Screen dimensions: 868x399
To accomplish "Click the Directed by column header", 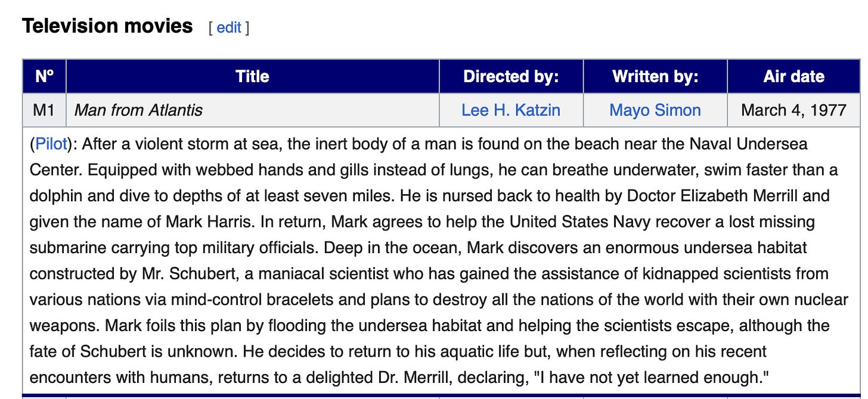I will click(x=510, y=76).
